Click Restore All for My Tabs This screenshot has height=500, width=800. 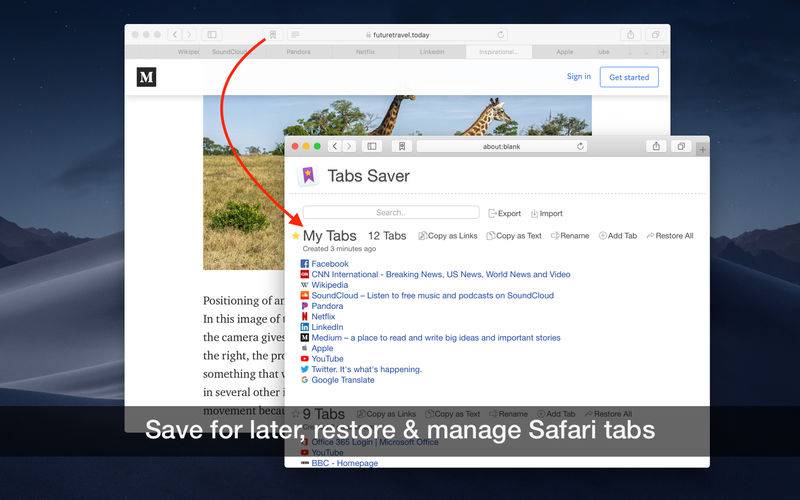pos(670,236)
